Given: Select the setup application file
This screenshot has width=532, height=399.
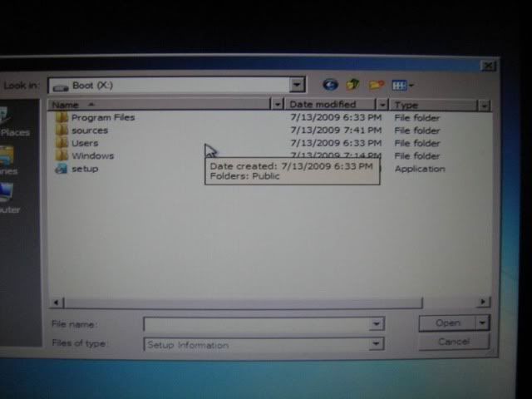Looking at the screenshot, I should click(84, 169).
